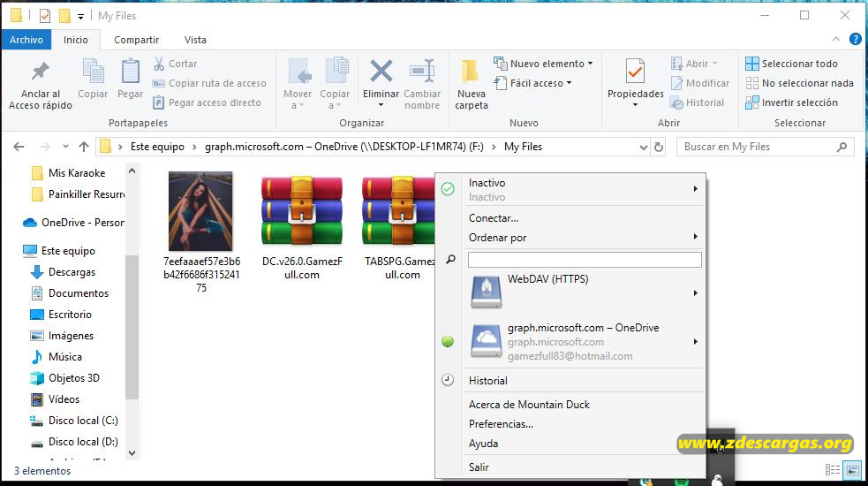This screenshot has height=486, width=868.
Task: Select OneDrive - Personal in the sidebar
Action: [73, 223]
